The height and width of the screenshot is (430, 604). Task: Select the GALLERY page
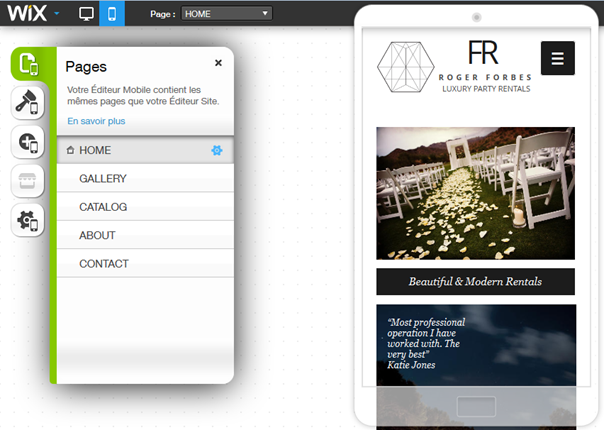145,178
